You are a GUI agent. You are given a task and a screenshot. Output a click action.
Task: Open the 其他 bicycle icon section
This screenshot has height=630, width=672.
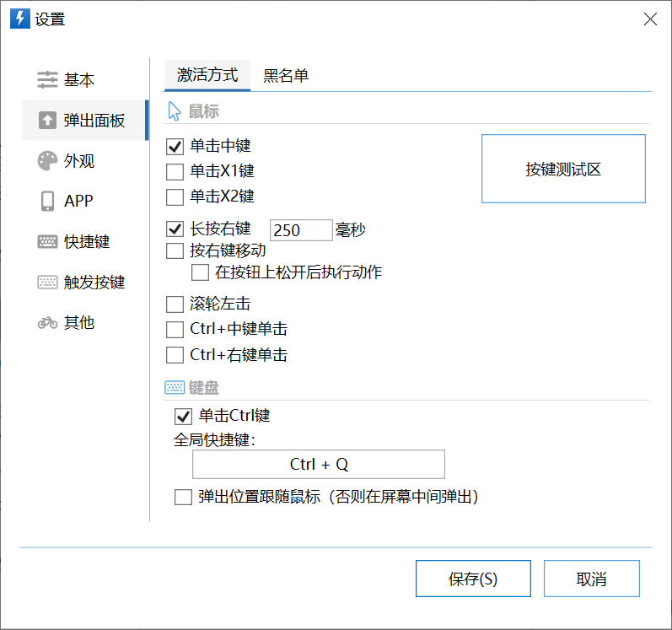[x=47, y=322]
